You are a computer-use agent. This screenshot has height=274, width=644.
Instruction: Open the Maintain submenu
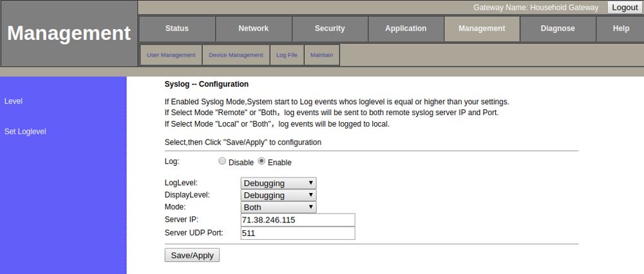click(321, 55)
